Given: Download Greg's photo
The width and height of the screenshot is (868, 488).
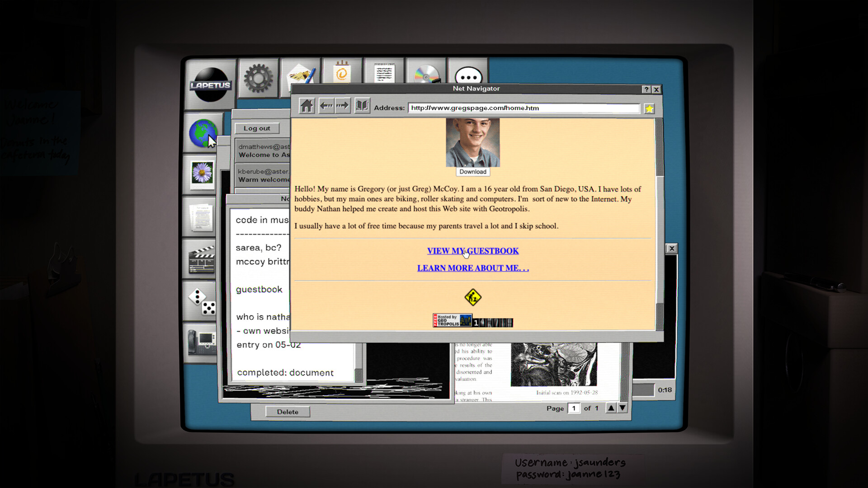Looking at the screenshot, I should 473,172.
